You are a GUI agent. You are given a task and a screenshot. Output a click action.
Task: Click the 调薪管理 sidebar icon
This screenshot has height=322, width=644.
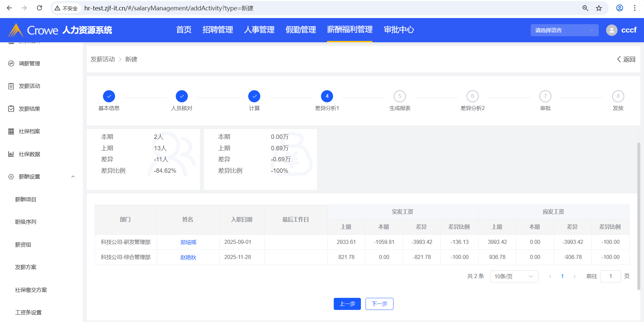(11, 63)
